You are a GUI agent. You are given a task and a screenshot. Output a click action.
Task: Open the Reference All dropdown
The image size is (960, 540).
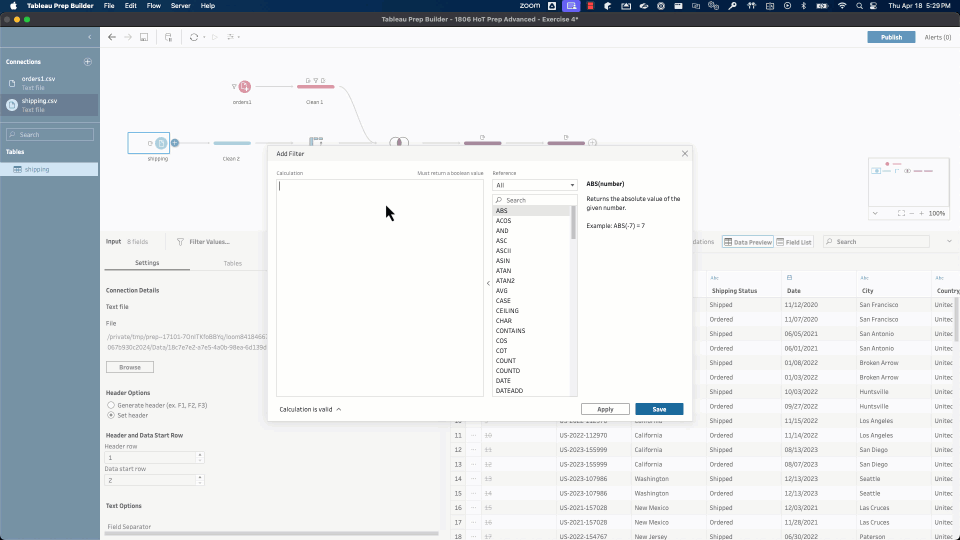click(x=534, y=185)
